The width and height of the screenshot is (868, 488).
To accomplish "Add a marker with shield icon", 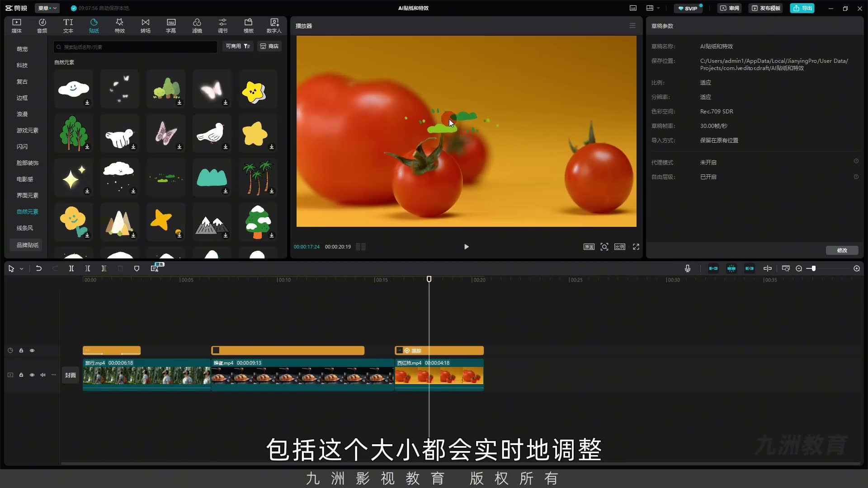I will click(137, 268).
